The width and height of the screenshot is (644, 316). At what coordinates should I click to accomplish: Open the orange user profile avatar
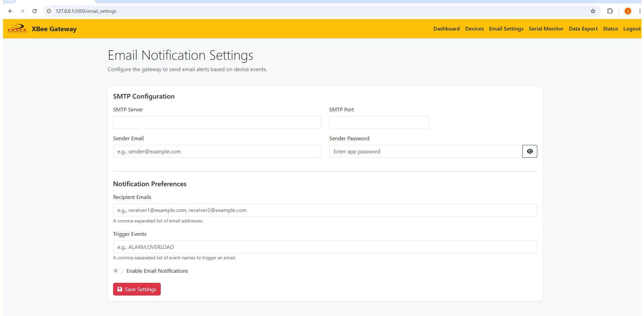point(628,11)
